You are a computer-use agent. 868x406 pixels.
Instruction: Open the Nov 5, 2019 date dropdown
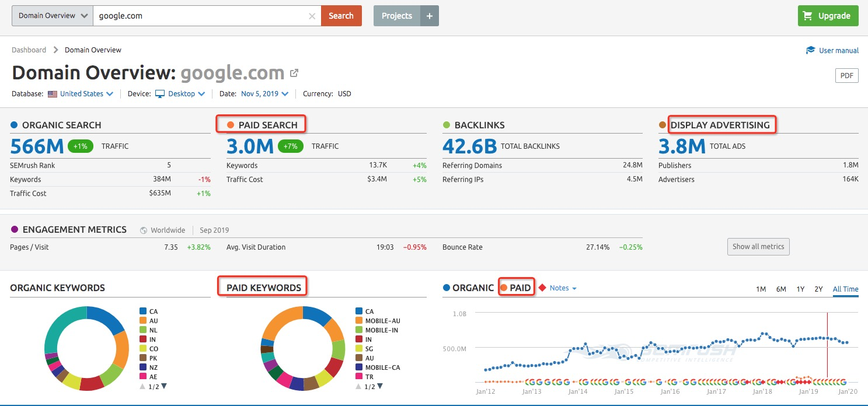click(x=265, y=94)
